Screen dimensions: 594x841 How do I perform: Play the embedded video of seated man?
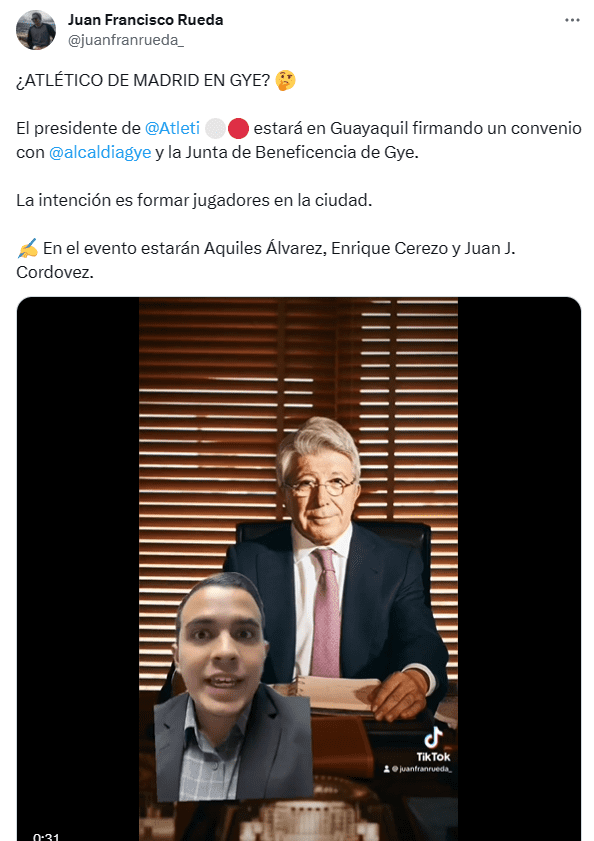click(298, 569)
